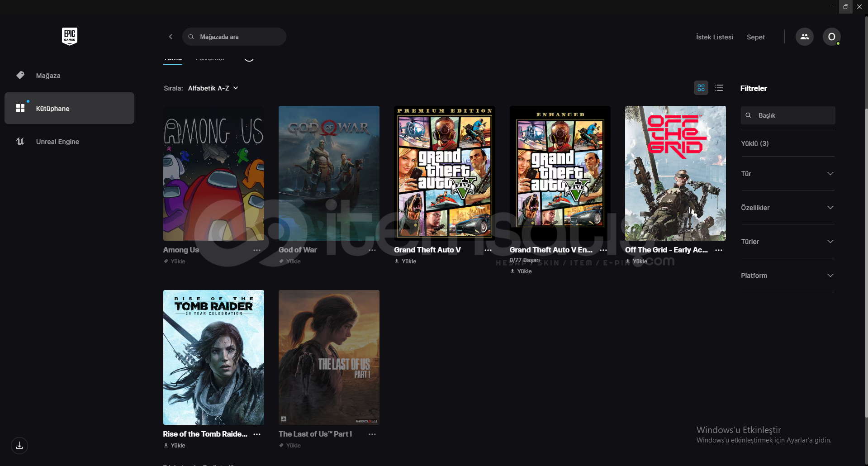Open the Alfabetik A-Z sort dropdown
868x466 pixels.
pyautogui.click(x=213, y=88)
